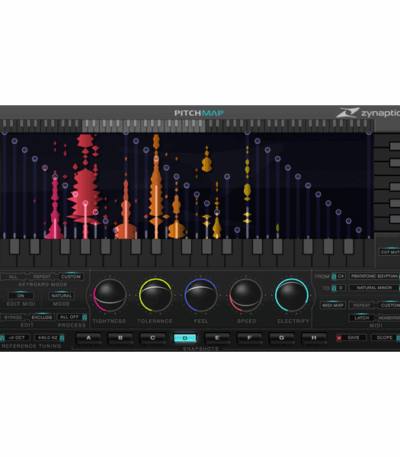Image resolution: width=400 pixels, height=457 pixels.
Task: Select the active snapshot D
Action: coord(185,338)
